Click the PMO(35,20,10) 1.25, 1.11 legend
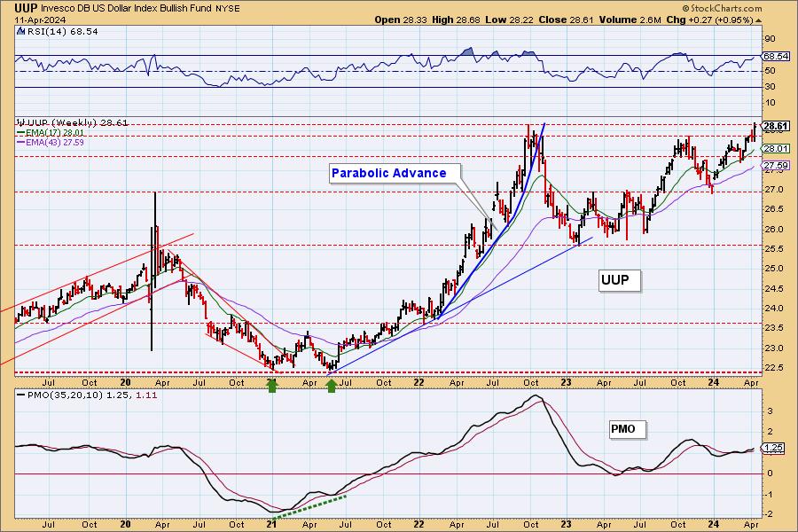The image size is (798, 532). tap(86, 395)
